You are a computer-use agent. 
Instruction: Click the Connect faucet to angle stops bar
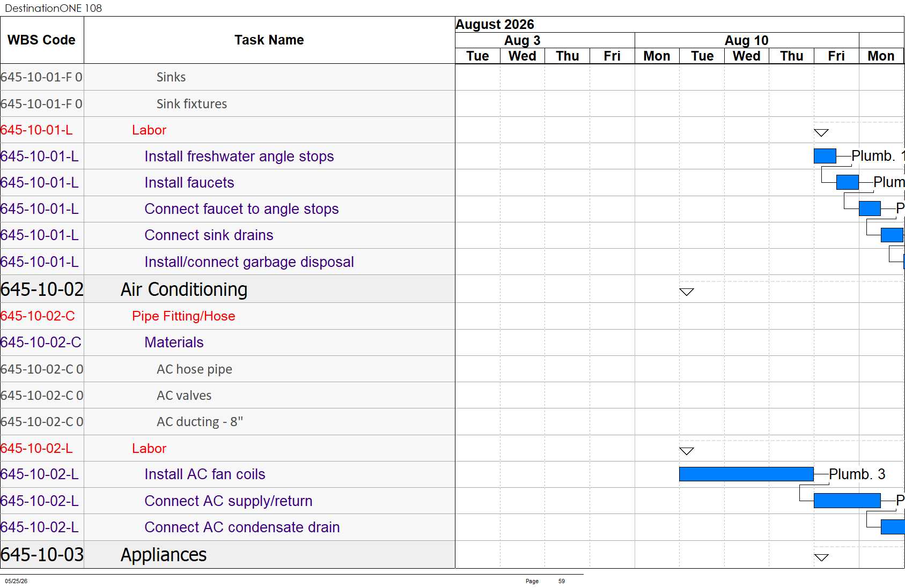[x=870, y=209]
